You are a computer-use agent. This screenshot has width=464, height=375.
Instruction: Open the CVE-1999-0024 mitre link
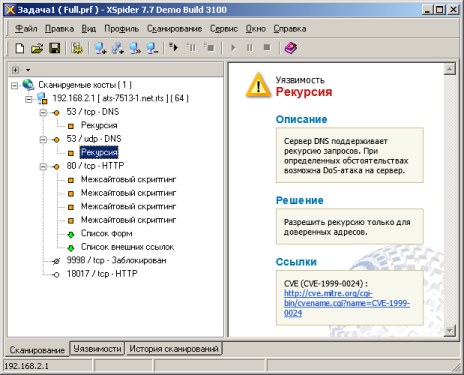(x=347, y=303)
